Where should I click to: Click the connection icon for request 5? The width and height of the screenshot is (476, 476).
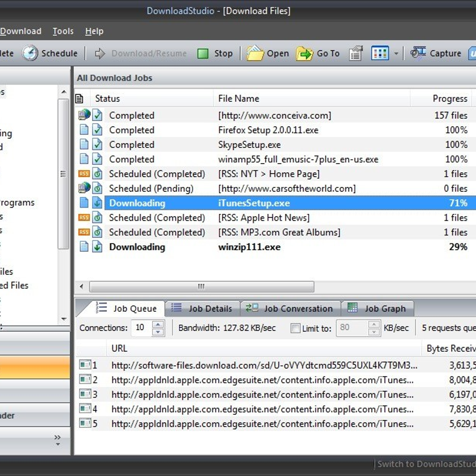(85, 423)
